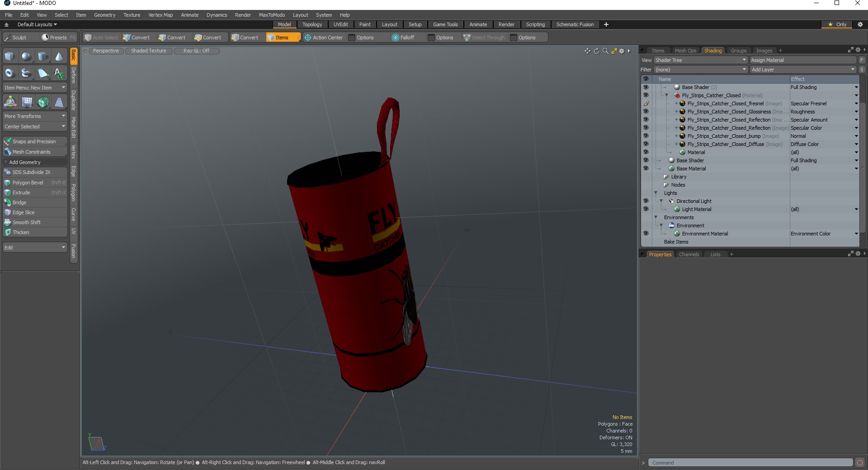Open the Filter (none) dropdown
This screenshot has width=868, height=470.
coord(700,70)
